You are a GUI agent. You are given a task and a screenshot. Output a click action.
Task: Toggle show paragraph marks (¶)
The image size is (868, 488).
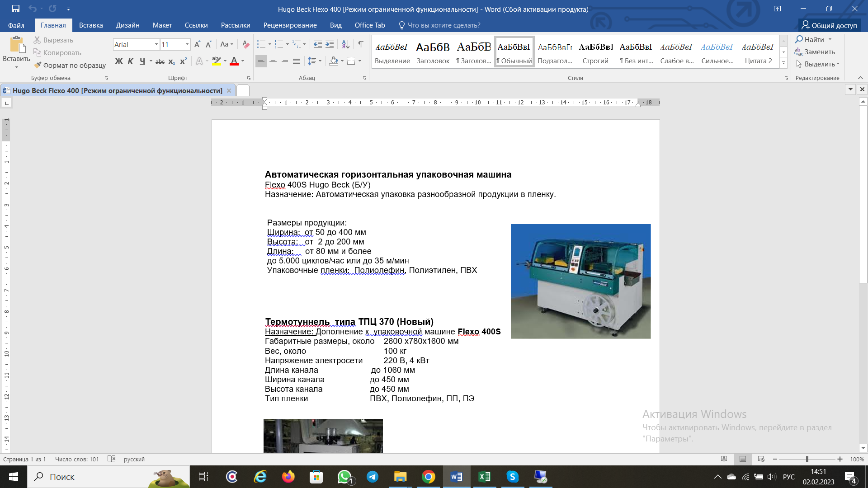point(361,44)
